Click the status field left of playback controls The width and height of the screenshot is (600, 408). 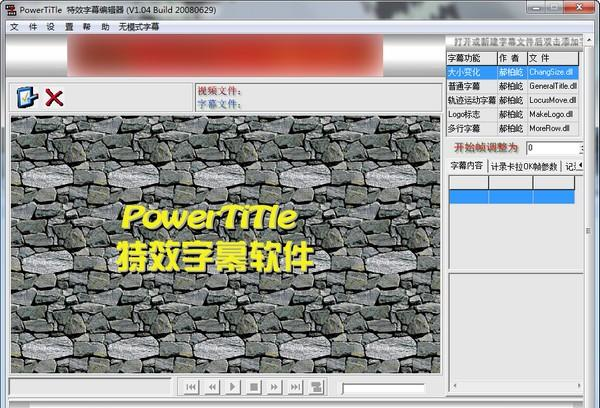coord(90,387)
